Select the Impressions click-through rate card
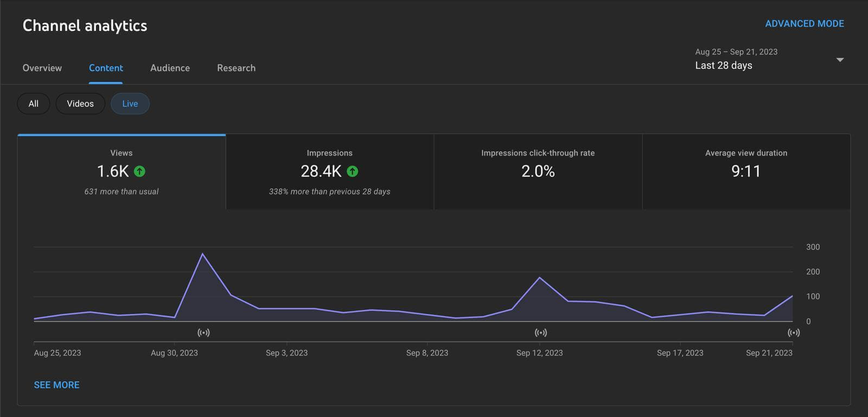Screen dimensions: 868x417 click(538, 172)
